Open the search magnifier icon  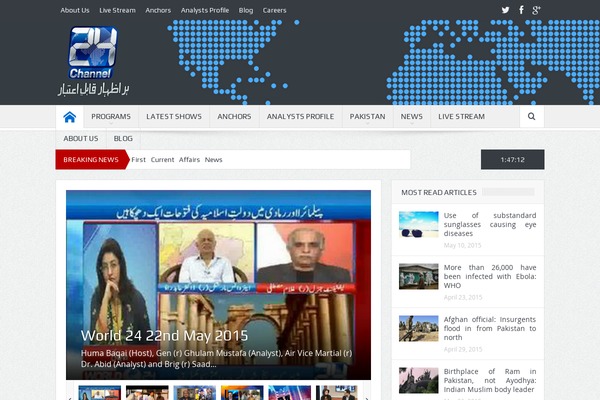tap(532, 116)
